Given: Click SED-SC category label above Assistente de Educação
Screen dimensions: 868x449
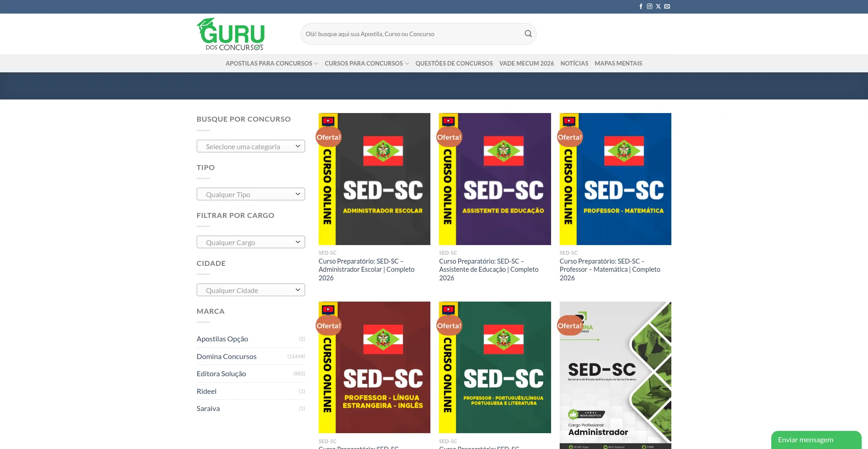Looking at the screenshot, I should point(448,253).
